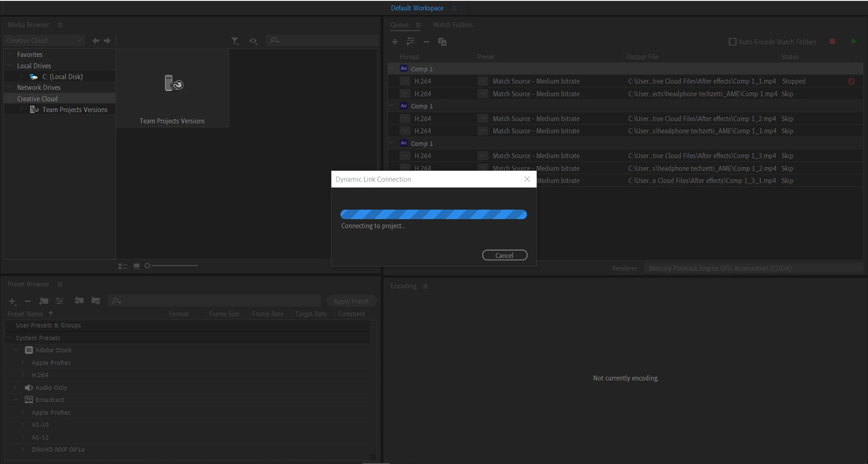Expand the Audio Only preset group

pyautogui.click(x=15, y=387)
